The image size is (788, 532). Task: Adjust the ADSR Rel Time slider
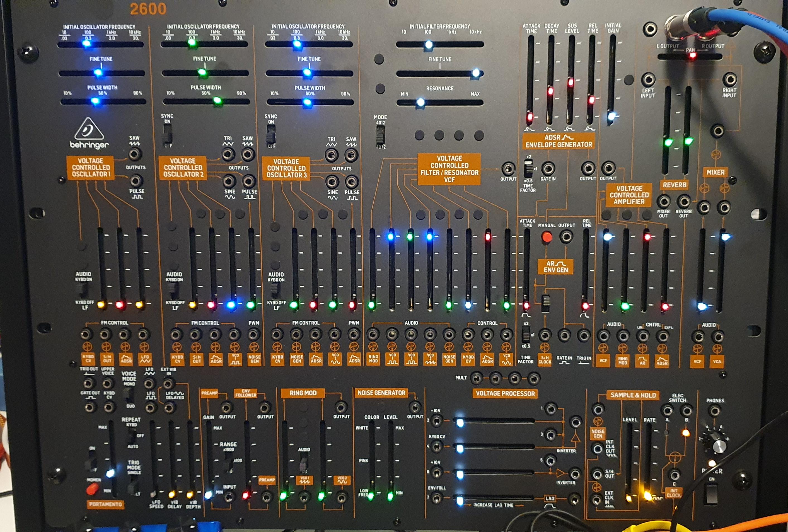(x=591, y=100)
